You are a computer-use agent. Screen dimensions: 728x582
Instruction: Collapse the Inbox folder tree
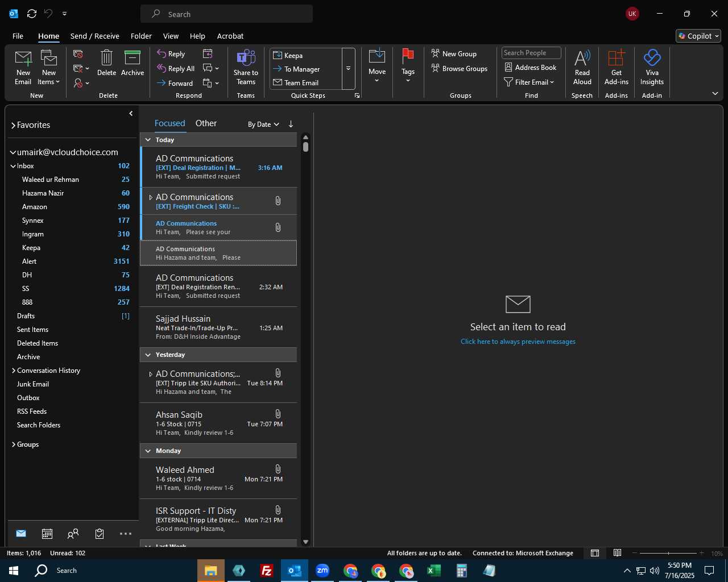coord(13,166)
